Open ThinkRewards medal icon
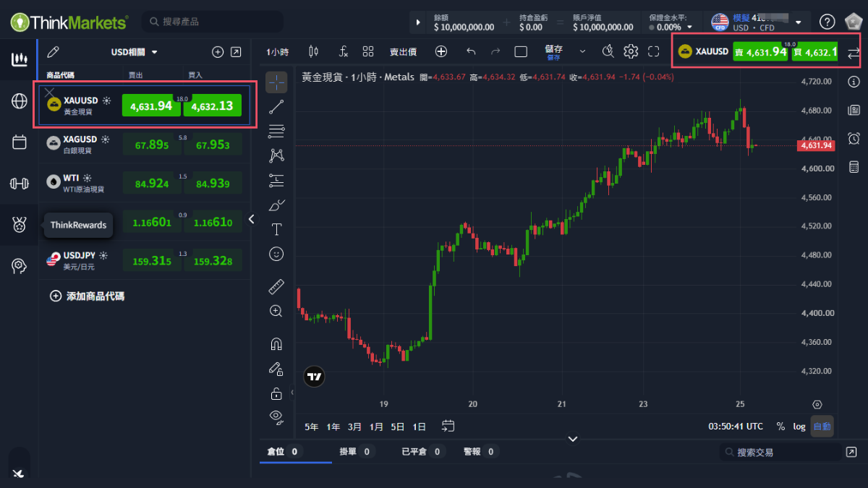 point(20,225)
